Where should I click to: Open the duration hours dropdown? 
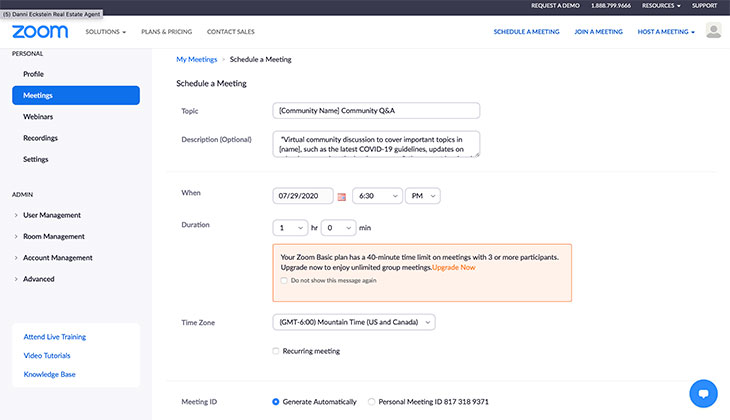pyautogui.click(x=291, y=228)
